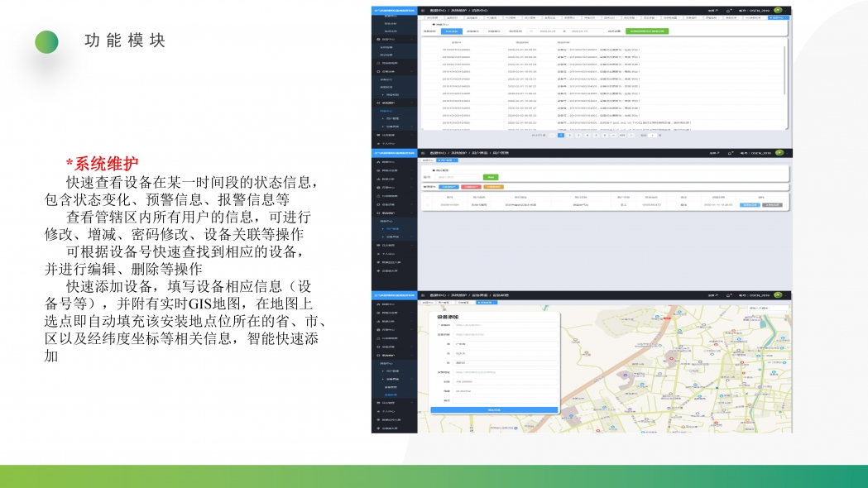Image resolution: width=868 pixels, height=488 pixels.
Task: Click previous-page arrow in message list pagination
Action: pyautogui.click(x=552, y=135)
